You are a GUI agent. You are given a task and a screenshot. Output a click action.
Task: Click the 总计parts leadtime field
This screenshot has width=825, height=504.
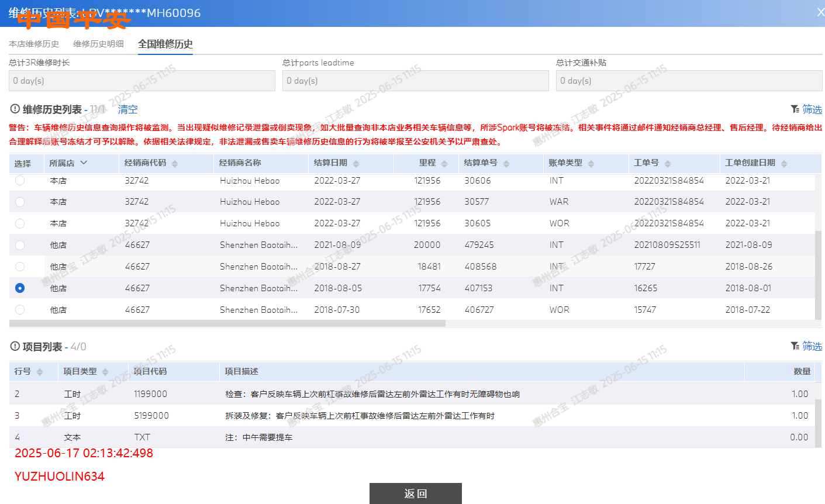click(416, 81)
